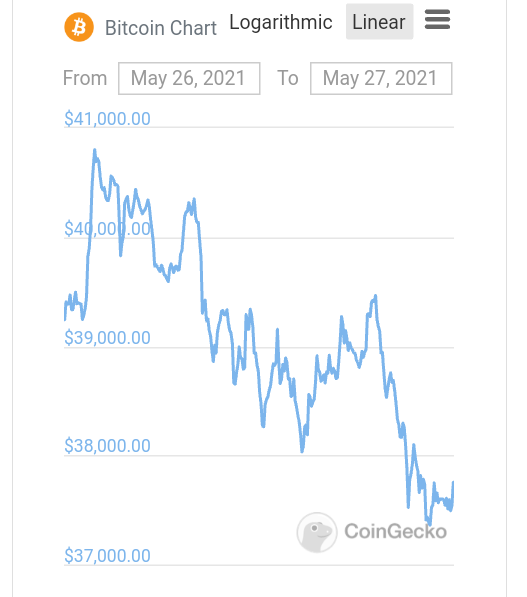This screenshot has height=597, width=527.
Task: Click the $39,000.00 axis label
Action: click(x=107, y=338)
